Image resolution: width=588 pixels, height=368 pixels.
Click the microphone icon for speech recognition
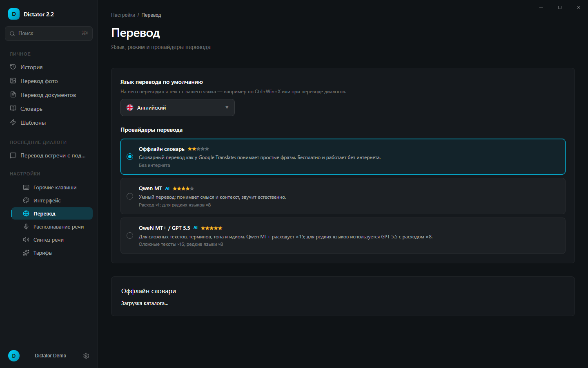[x=26, y=227]
